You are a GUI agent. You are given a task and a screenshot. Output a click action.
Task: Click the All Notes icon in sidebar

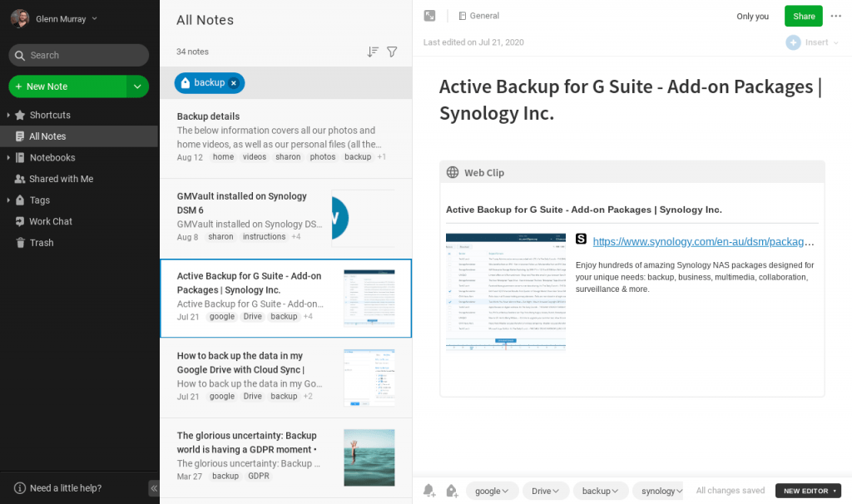point(20,136)
